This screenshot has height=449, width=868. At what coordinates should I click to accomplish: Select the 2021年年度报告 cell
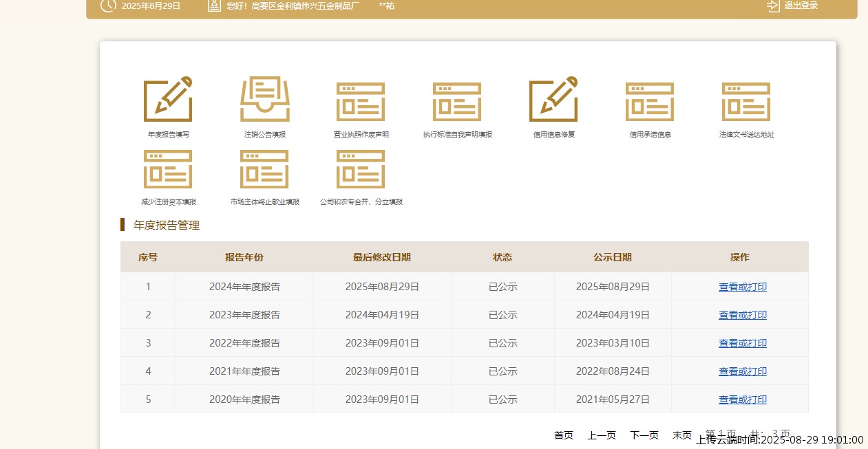[244, 371]
